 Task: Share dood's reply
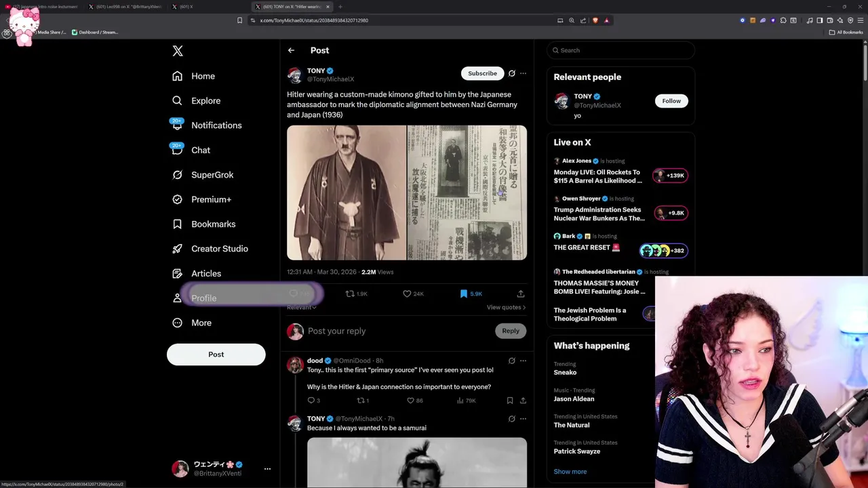pyautogui.click(x=523, y=401)
